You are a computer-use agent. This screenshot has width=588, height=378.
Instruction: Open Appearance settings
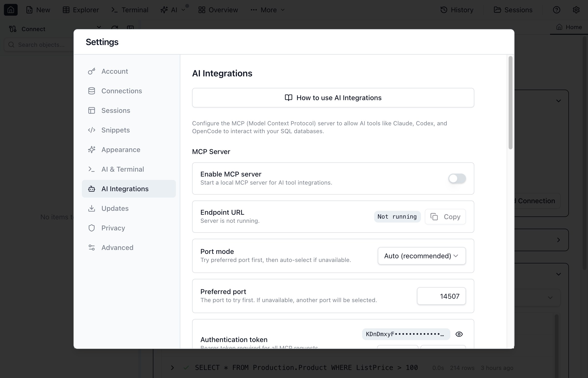[121, 150]
